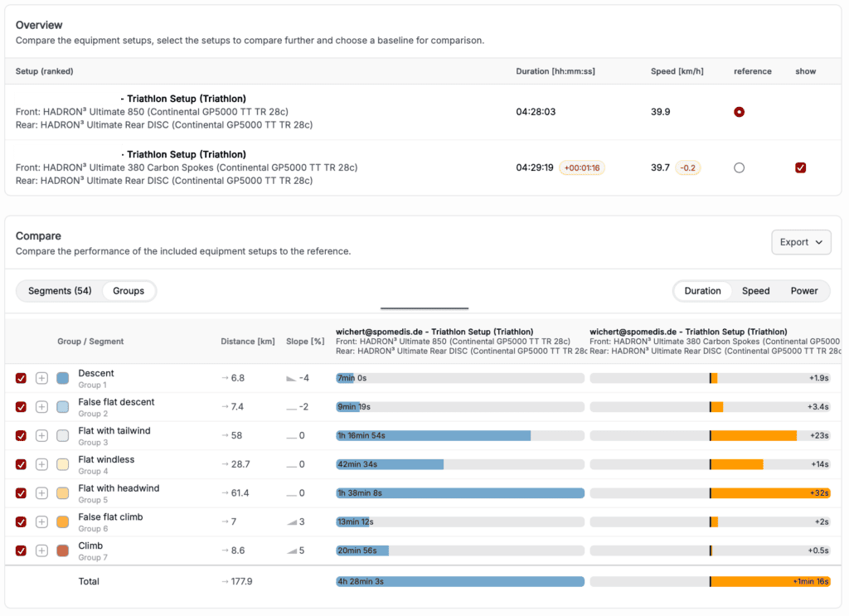The width and height of the screenshot is (849, 616).
Task: Expand the Flat windless group
Action: pyautogui.click(x=41, y=464)
